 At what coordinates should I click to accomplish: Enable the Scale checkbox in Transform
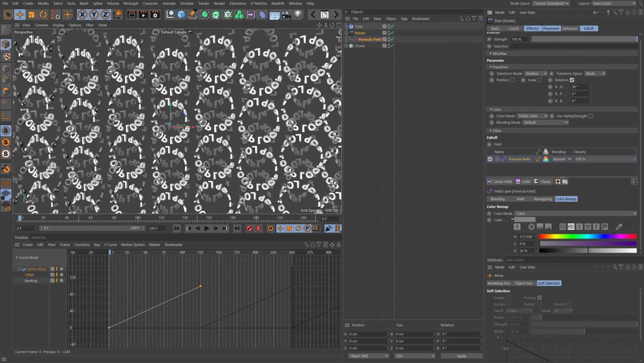[x=539, y=80]
